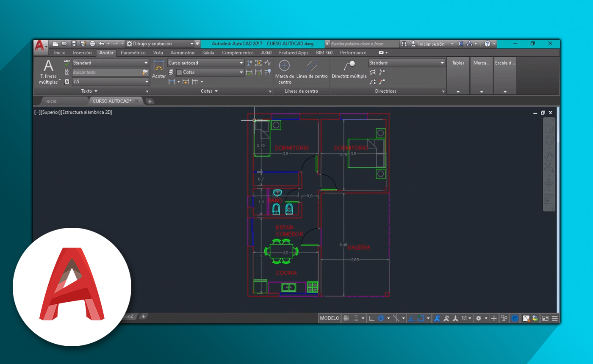Viewport: 593px width, 364px height.
Task: Open the annotation scale 1:1 dropdown
Action: tap(466, 318)
